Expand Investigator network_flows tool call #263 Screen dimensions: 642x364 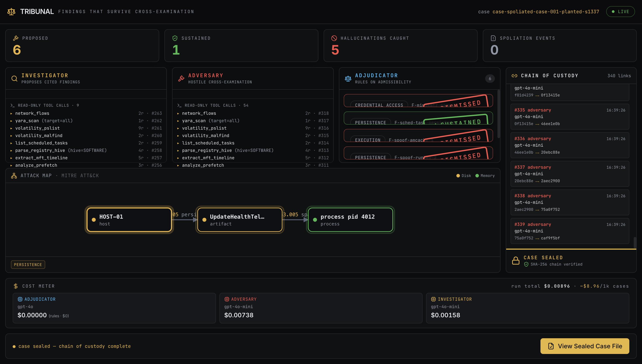86,113
